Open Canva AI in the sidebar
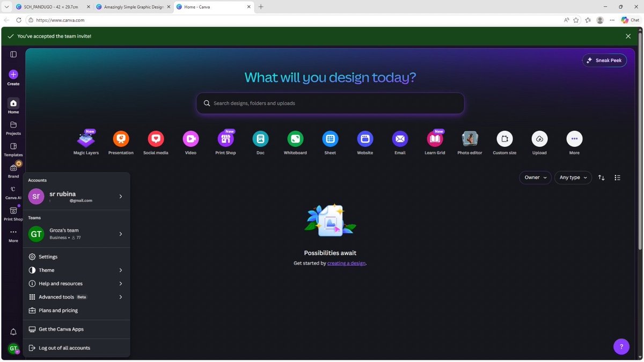 [x=13, y=193]
